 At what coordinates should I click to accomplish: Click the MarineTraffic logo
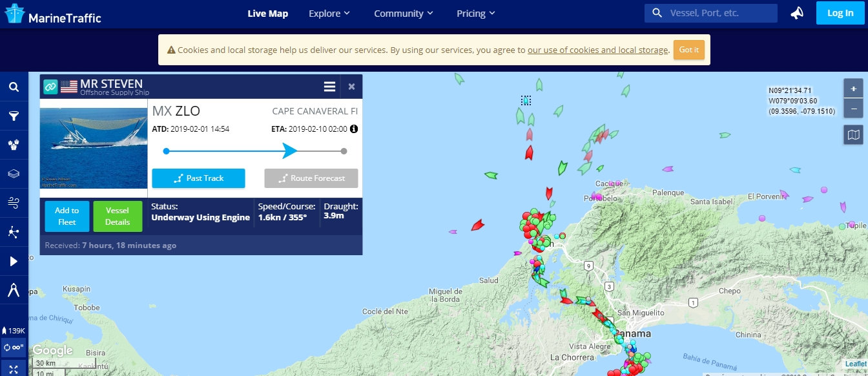(52, 14)
